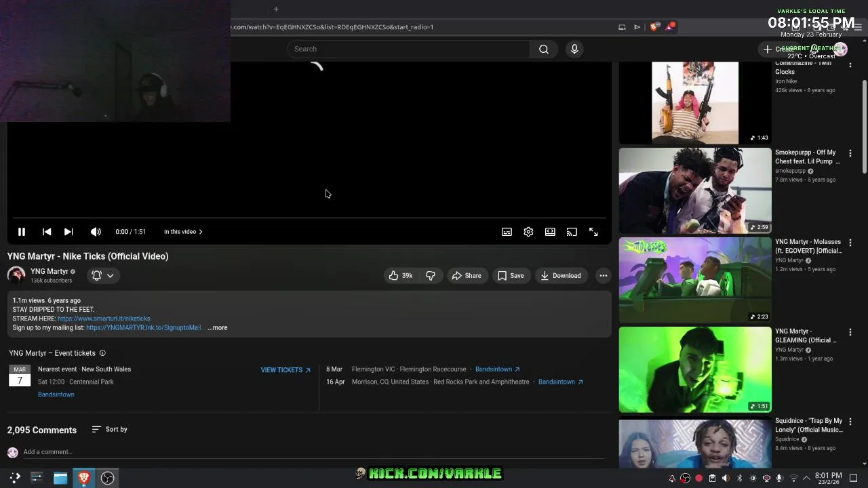The width and height of the screenshot is (868, 488).
Task: Click VIEW TICKETS for nearest event
Action: 285,370
